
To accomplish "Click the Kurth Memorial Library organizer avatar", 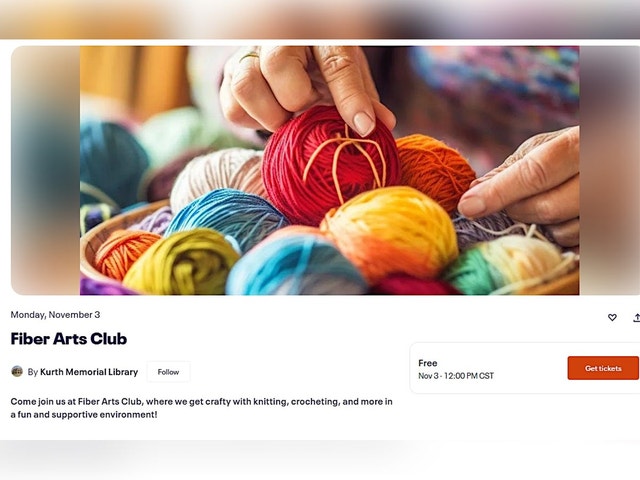I will 17,371.
